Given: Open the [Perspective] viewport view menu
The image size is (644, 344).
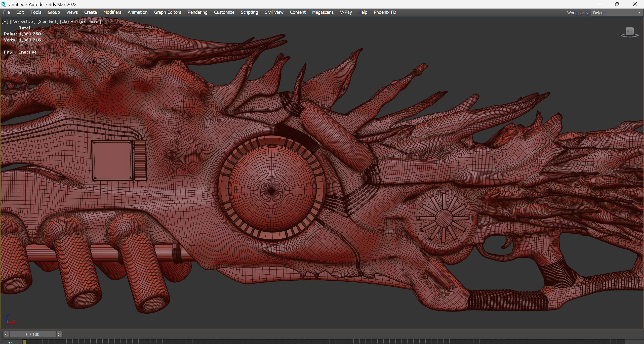Looking at the screenshot, I should [x=22, y=21].
